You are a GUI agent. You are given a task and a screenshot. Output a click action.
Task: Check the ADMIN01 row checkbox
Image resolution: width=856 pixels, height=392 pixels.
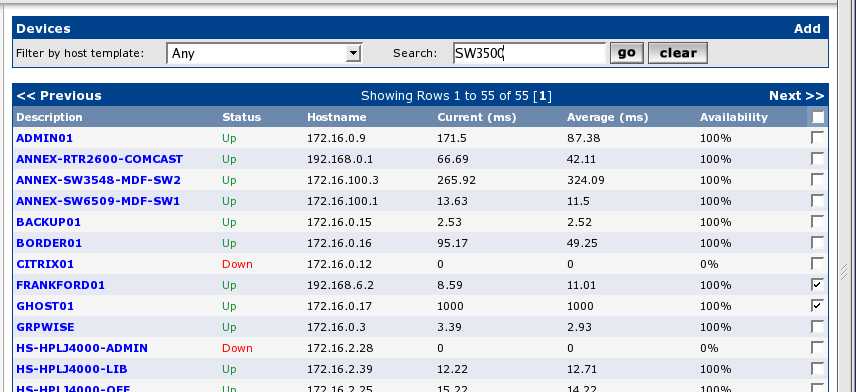[x=817, y=138]
